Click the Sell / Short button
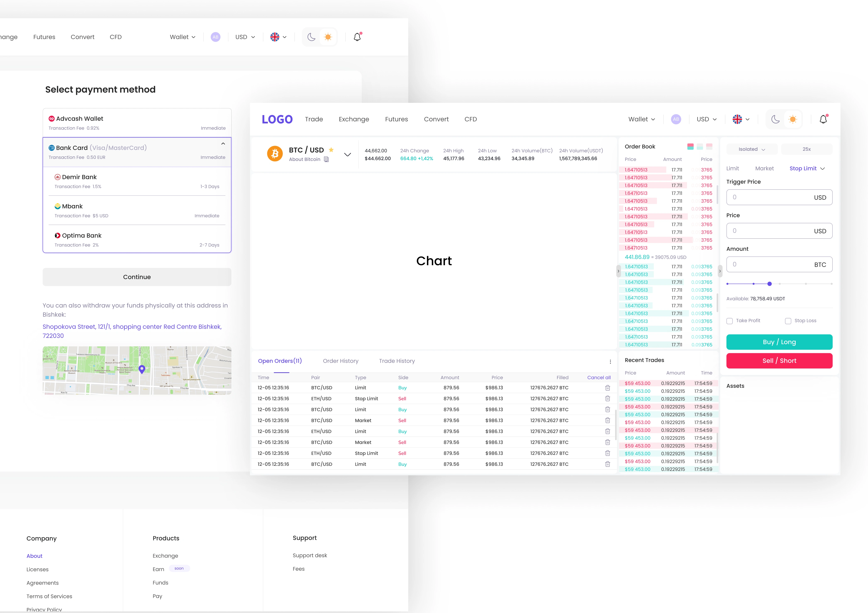Viewport: 868px width, 613px height. point(779,361)
